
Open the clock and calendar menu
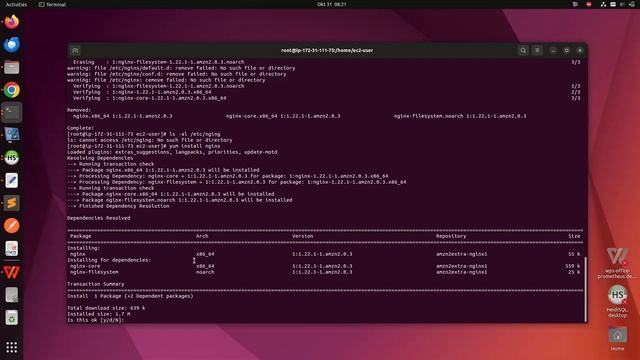coord(331,4)
